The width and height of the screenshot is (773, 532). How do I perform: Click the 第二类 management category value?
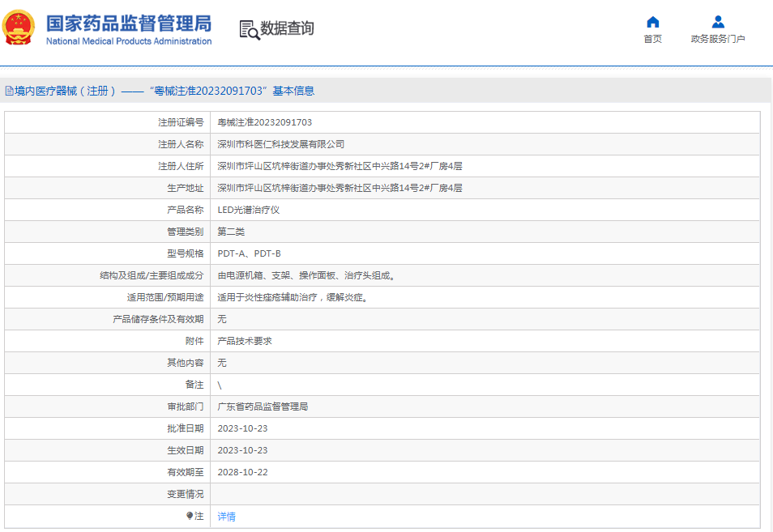tap(231, 232)
